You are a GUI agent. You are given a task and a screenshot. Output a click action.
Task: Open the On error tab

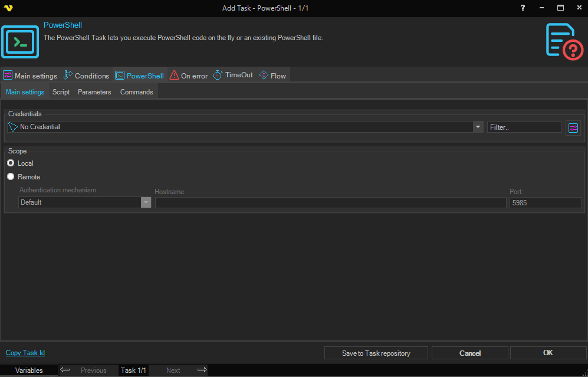[189, 76]
